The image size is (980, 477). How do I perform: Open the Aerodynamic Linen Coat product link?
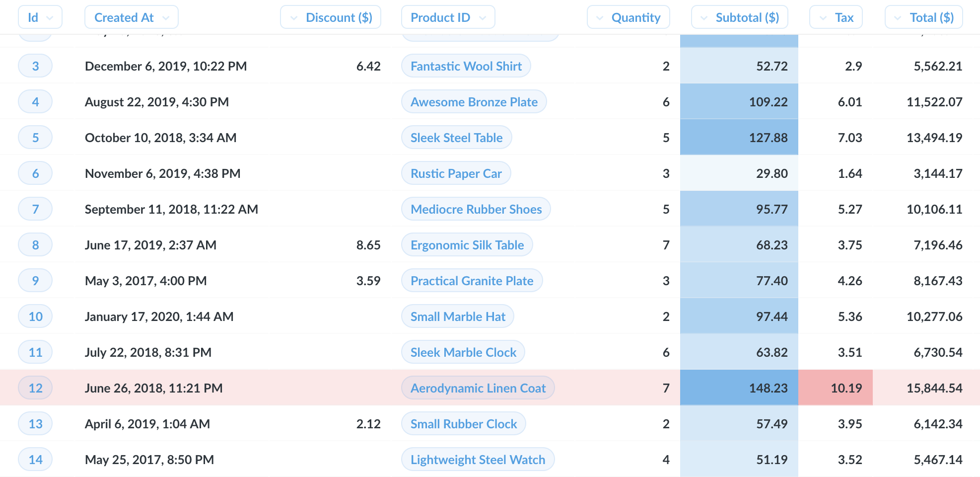tap(478, 388)
